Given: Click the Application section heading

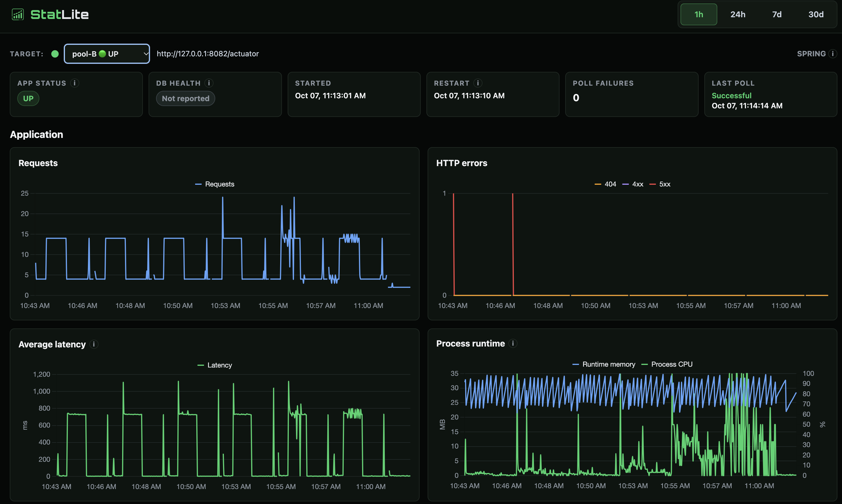Looking at the screenshot, I should (36, 134).
